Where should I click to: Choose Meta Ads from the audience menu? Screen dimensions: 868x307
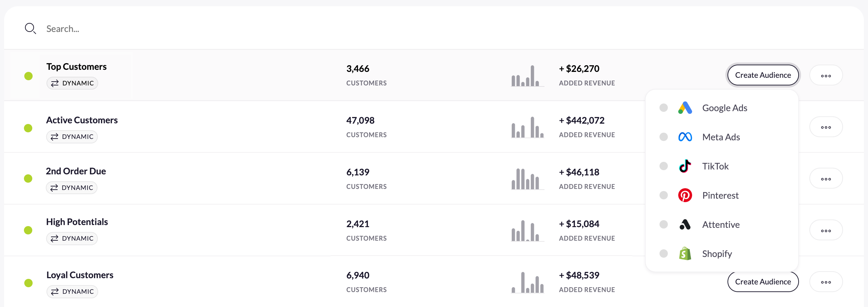(x=721, y=137)
